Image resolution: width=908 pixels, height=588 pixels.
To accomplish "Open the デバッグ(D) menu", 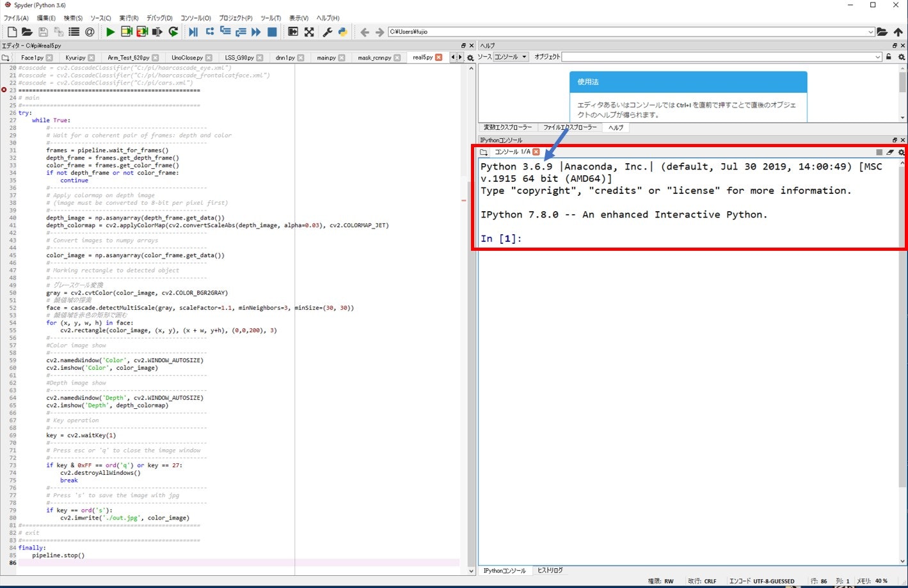I will (159, 18).
